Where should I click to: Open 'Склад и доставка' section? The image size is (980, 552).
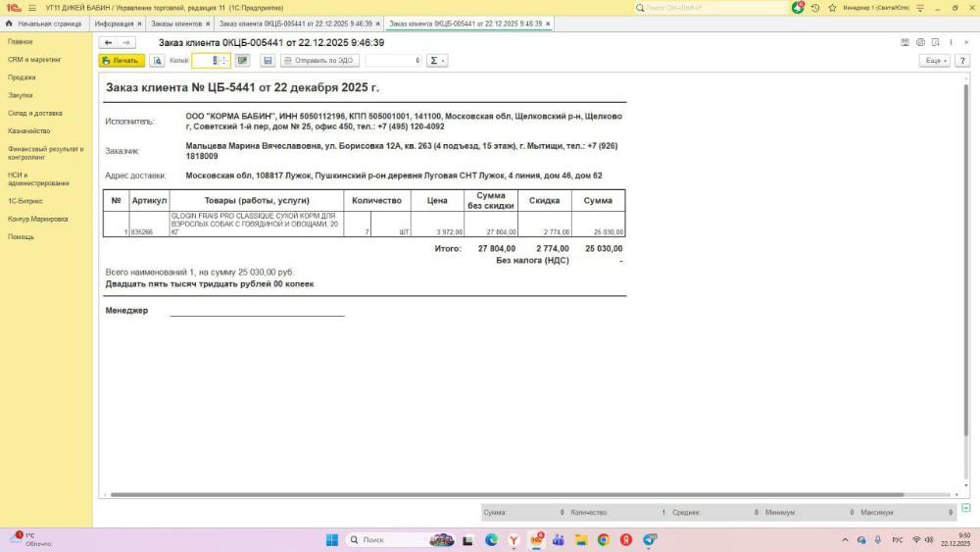click(35, 113)
